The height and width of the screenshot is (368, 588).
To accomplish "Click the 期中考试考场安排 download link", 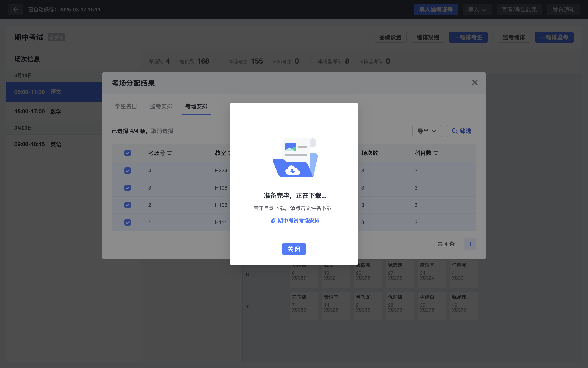I will 298,221.
